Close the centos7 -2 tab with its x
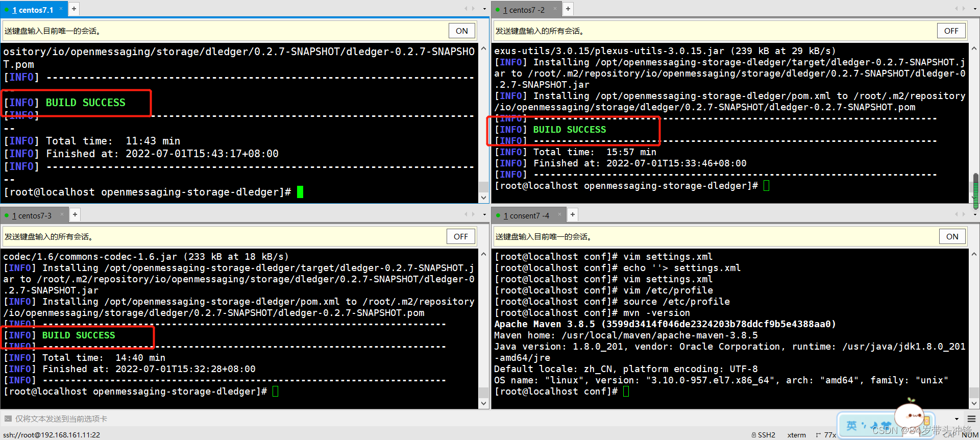This screenshot has height=440, width=980. (x=555, y=8)
